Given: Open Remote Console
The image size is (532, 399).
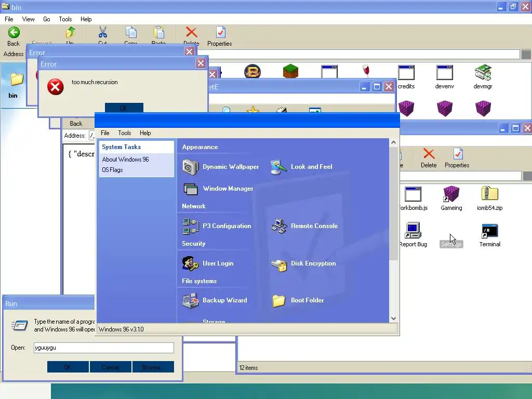Looking at the screenshot, I should click(x=304, y=227).
